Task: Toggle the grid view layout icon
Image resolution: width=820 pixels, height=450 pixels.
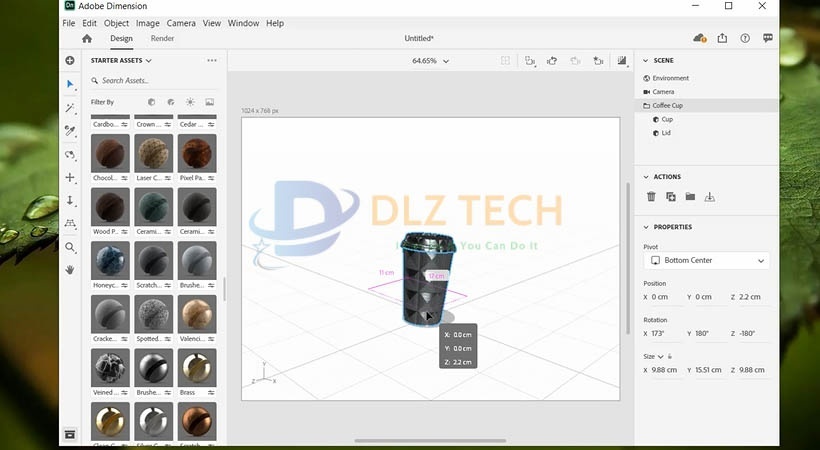Action: [x=505, y=61]
